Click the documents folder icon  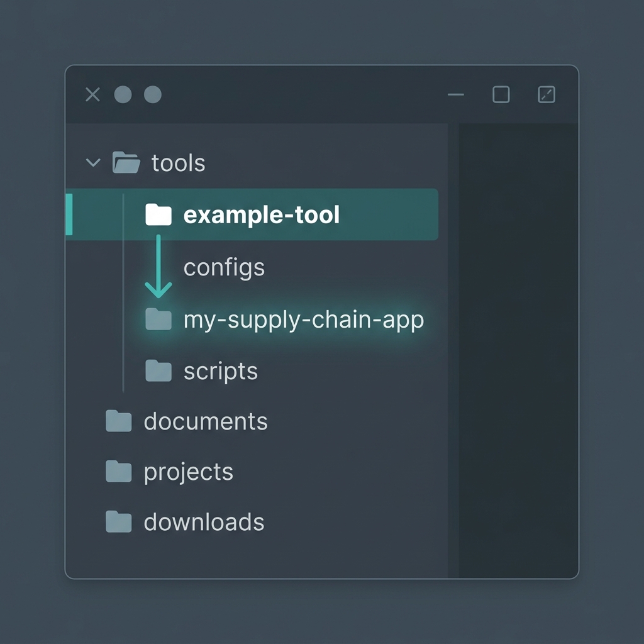pyautogui.click(x=119, y=421)
